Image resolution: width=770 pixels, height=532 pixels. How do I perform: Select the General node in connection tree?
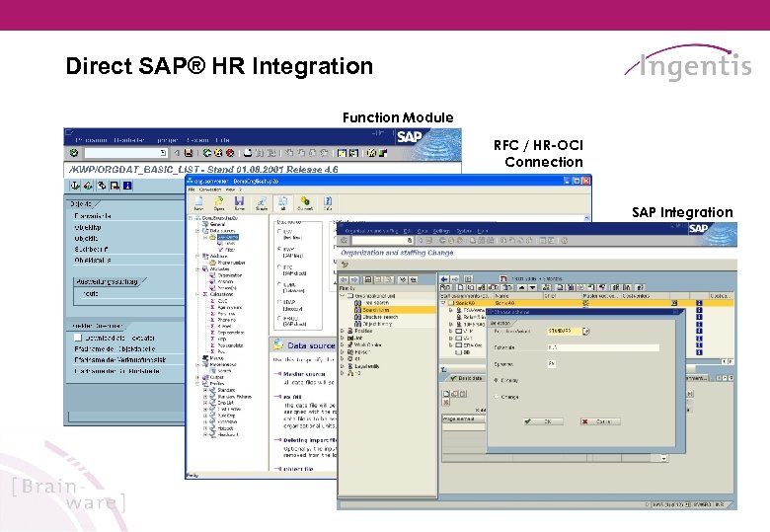click(217, 224)
